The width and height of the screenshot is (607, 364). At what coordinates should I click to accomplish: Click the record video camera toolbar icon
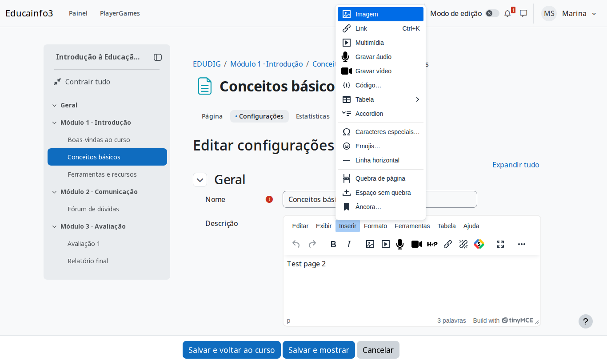tap(417, 244)
